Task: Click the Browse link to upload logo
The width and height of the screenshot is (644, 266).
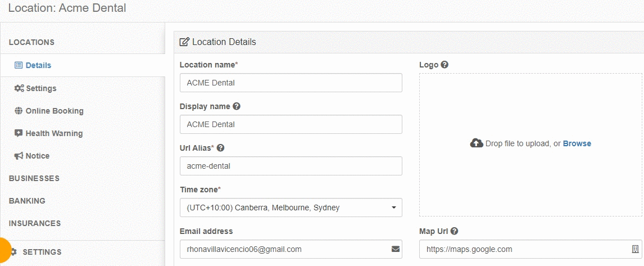Action: tap(577, 143)
